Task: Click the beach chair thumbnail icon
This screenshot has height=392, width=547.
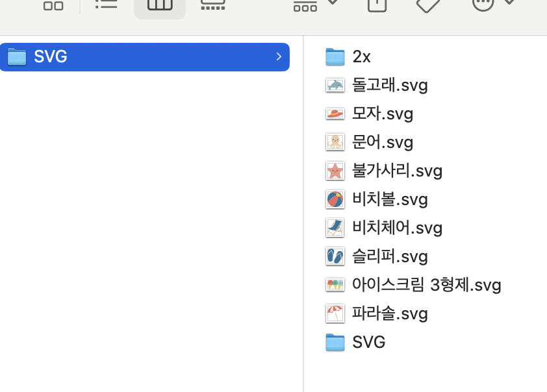Action: click(335, 228)
